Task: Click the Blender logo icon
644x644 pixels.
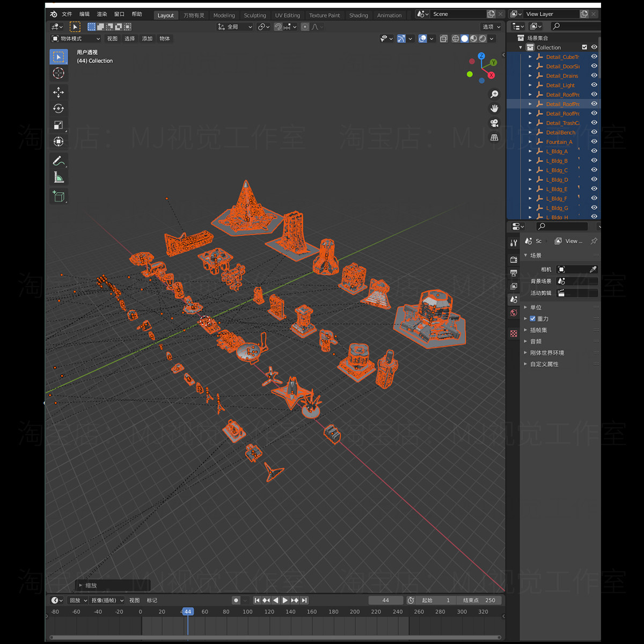Action: [x=54, y=14]
